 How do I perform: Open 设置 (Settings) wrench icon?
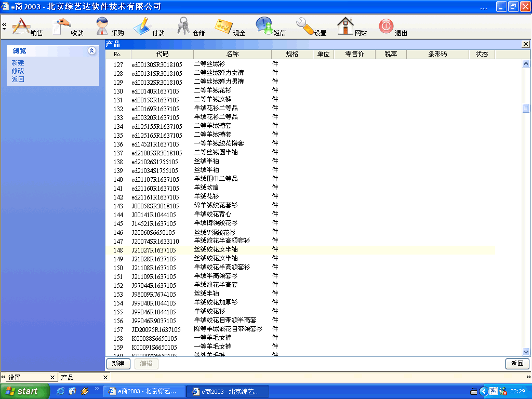point(305,26)
